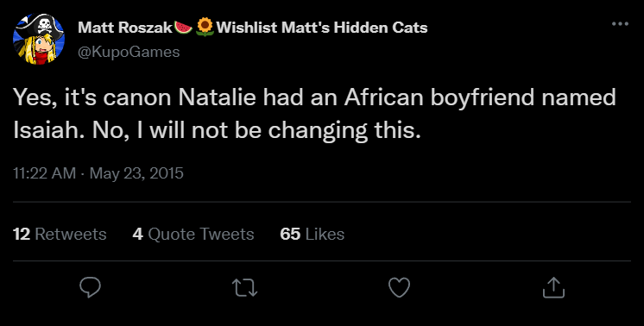Click the word Isaiah in the tweet
The image size is (644, 326).
pos(46,130)
